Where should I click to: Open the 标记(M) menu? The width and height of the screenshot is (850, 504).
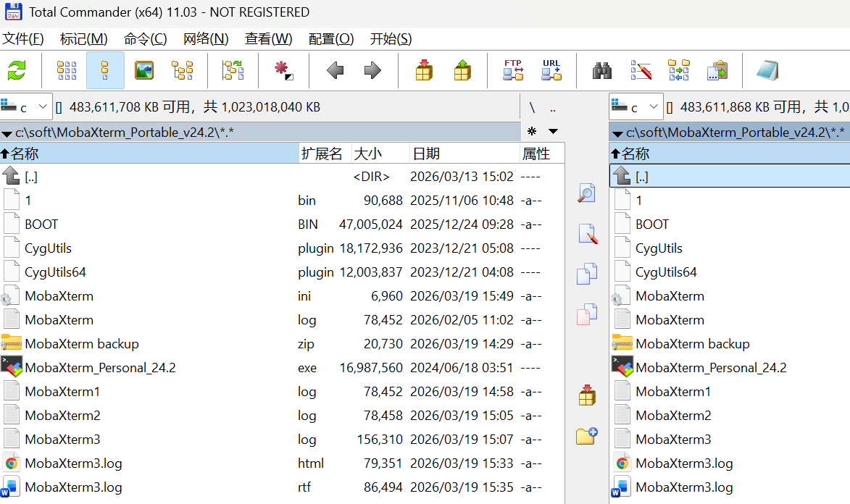tap(83, 39)
